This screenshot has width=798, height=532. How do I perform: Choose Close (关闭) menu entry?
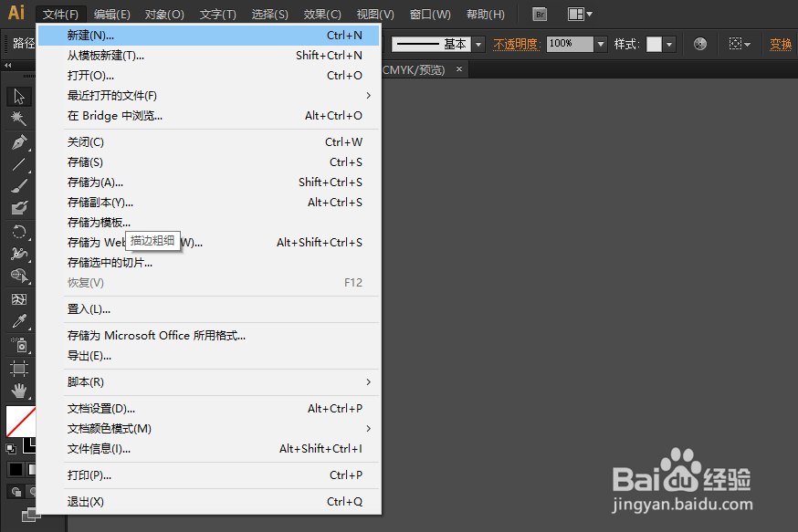pos(209,142)
